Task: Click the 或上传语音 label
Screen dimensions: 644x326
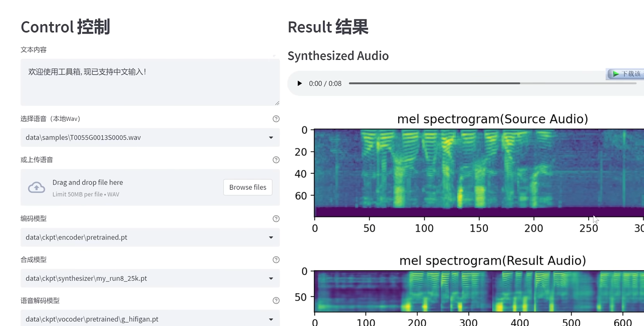Action: pyautogui.click(x=37, y=160)
